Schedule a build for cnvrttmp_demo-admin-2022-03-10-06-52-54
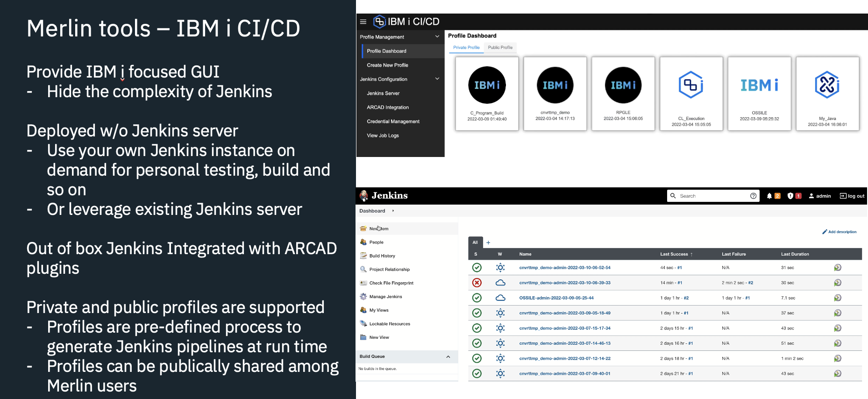The width and height of the screenshot is (868, 399). click(838, 268)
